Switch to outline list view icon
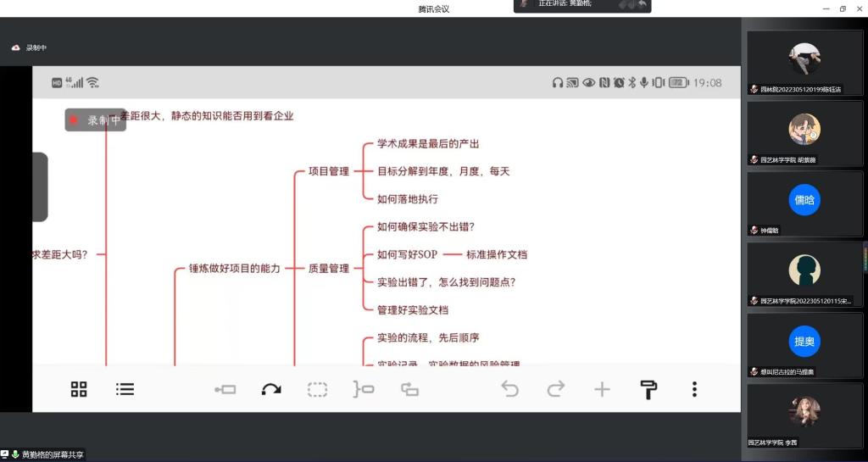Screen dimensions: 868x462 125,389
